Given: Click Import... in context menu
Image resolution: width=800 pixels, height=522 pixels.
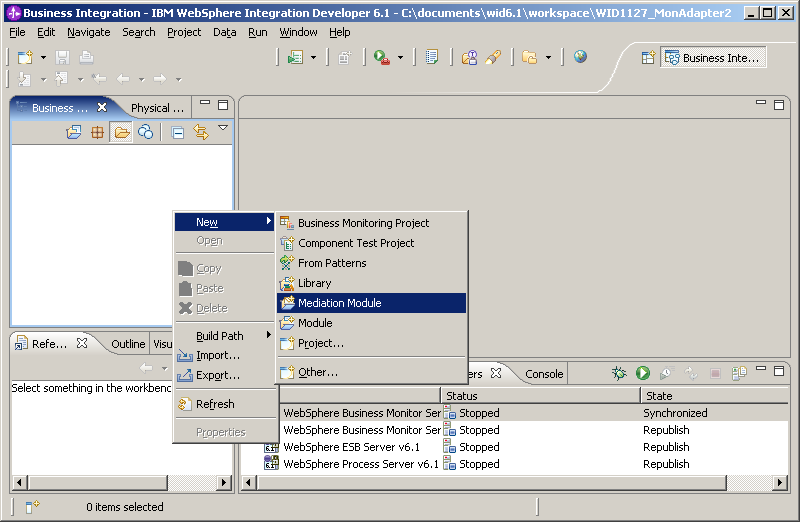Looking at the screenshot, I should [224, 355].
